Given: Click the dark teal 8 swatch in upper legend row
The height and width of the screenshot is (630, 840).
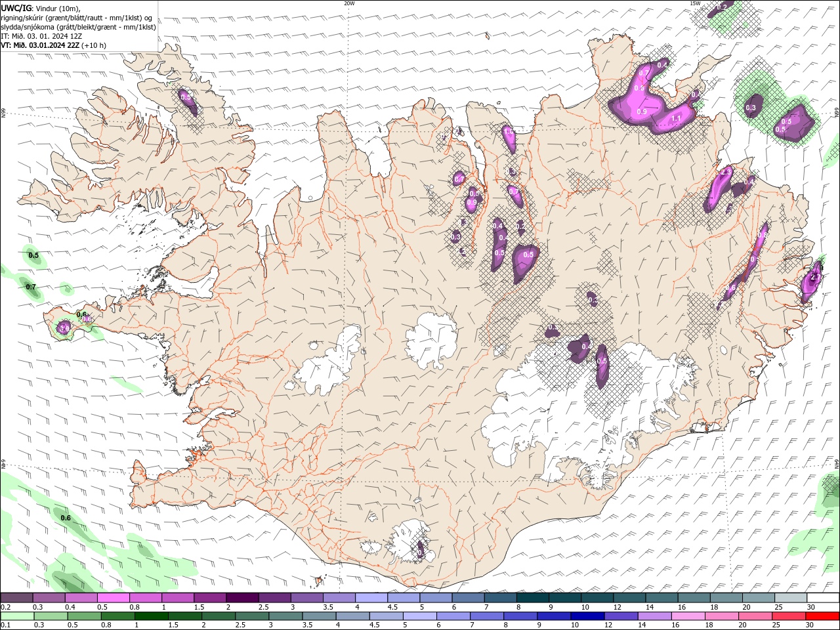Looking at the screenshot, I should coord(532,598).
